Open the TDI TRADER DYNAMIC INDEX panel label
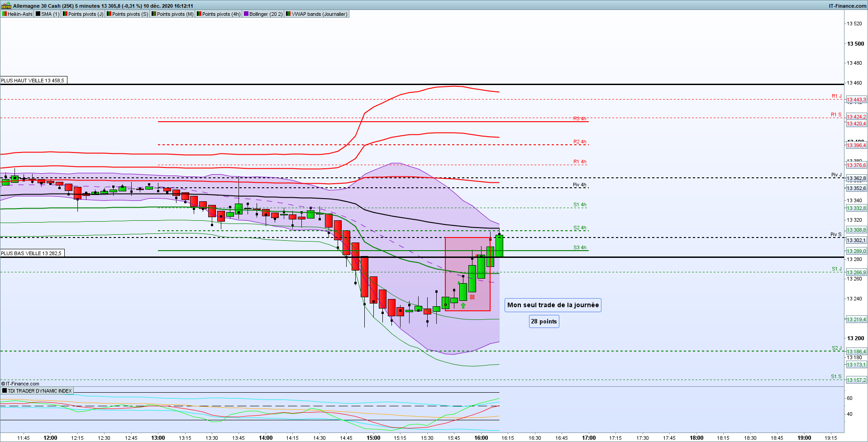 (40, 391)
